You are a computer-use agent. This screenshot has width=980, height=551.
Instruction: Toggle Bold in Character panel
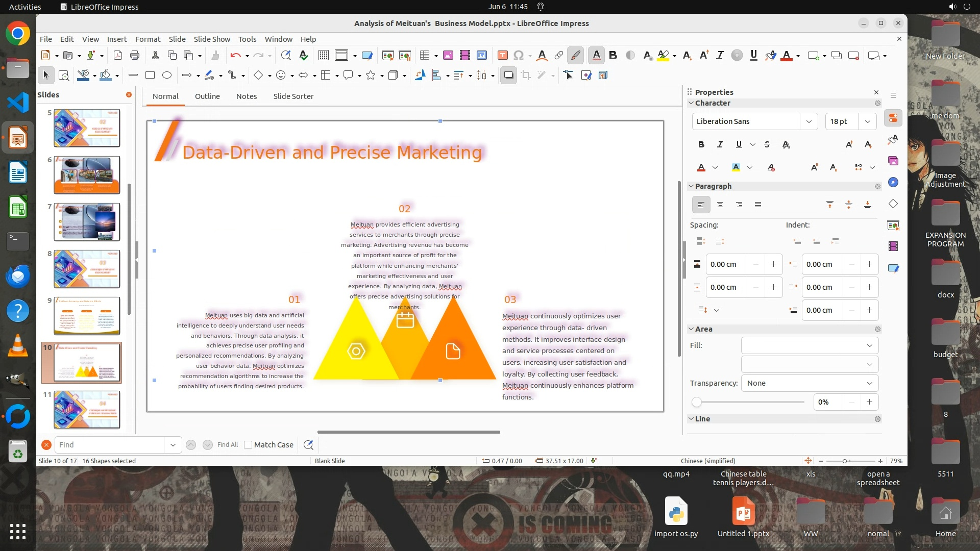click(701, 144)
